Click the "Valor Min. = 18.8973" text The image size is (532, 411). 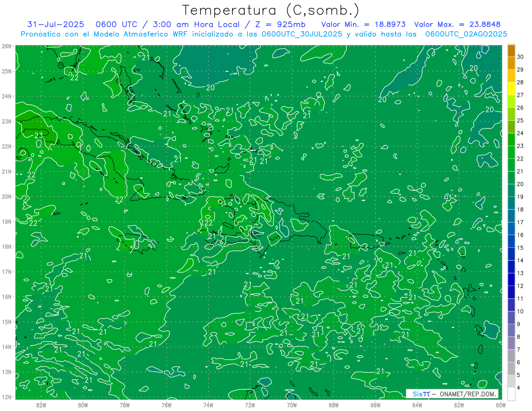[363, 24]
